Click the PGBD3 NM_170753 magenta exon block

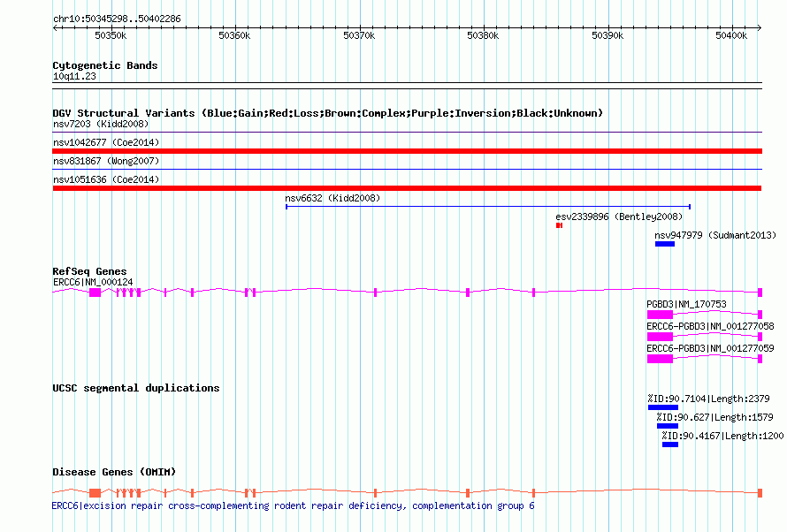(660, 315)
